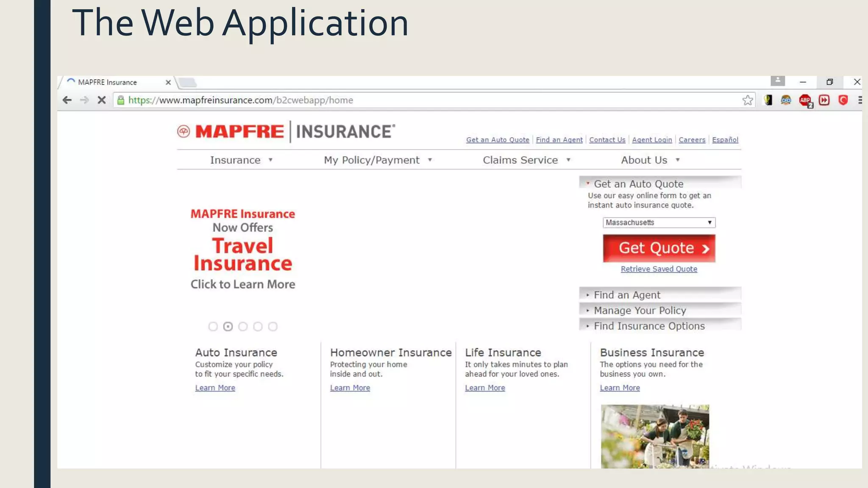Switch to Español
Image resolution: width=868 pixels, height=488 pixels.
tap(725, 140)
